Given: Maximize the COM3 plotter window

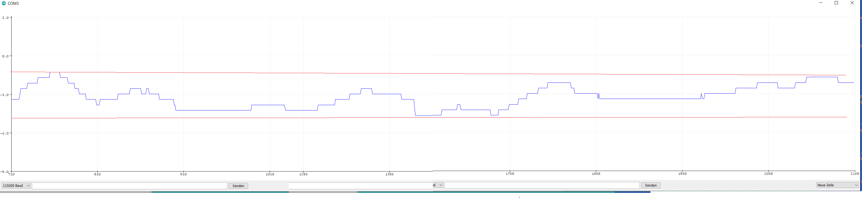Looking at the screenshot, I should coord(836,3).
